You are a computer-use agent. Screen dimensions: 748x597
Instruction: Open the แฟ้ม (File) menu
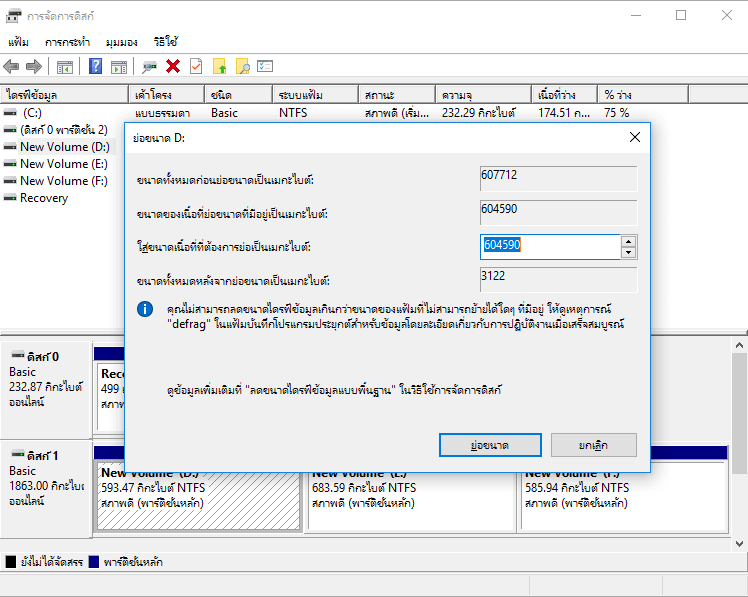(18, 42)
